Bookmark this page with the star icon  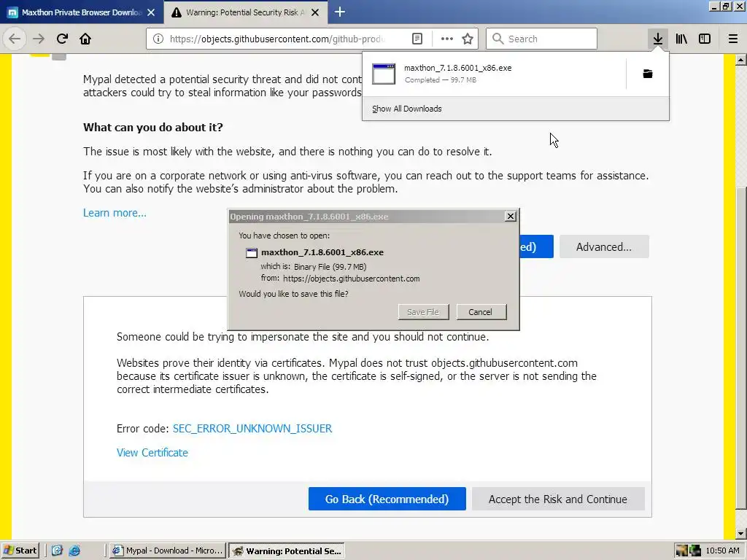point(468,39)
